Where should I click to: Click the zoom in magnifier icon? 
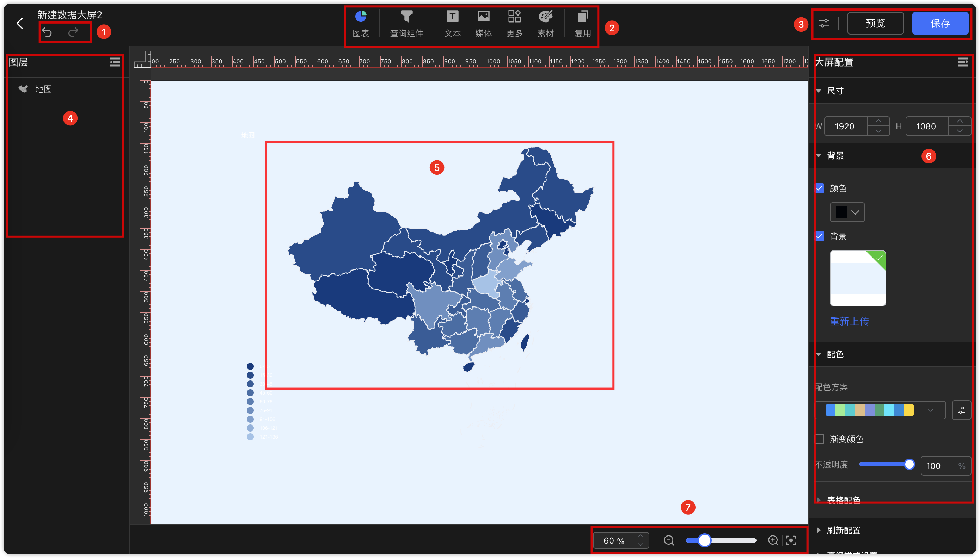tap(773, 540)
